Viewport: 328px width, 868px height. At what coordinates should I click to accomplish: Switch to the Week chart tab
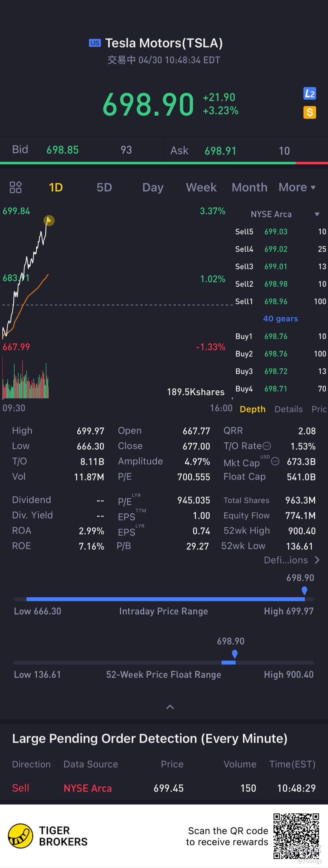click(201, 187)
